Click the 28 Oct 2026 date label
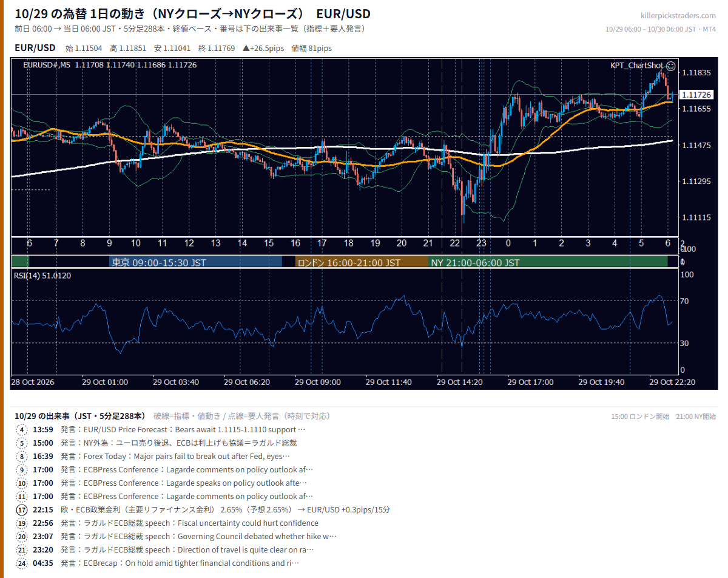The image size is (728, 578). [33, 382]
